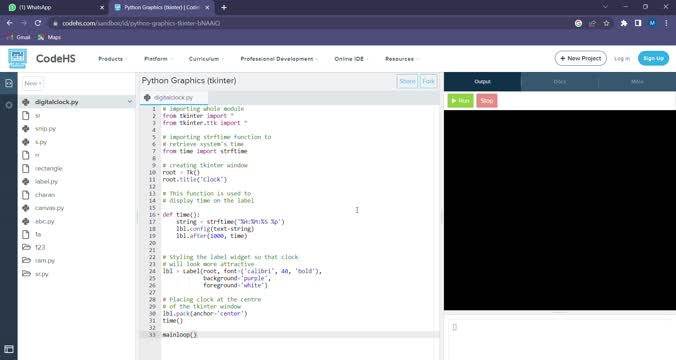Toggle the bottom layout panel icon
The width and height of the screenshot is (676, 360).
(9, 349)
